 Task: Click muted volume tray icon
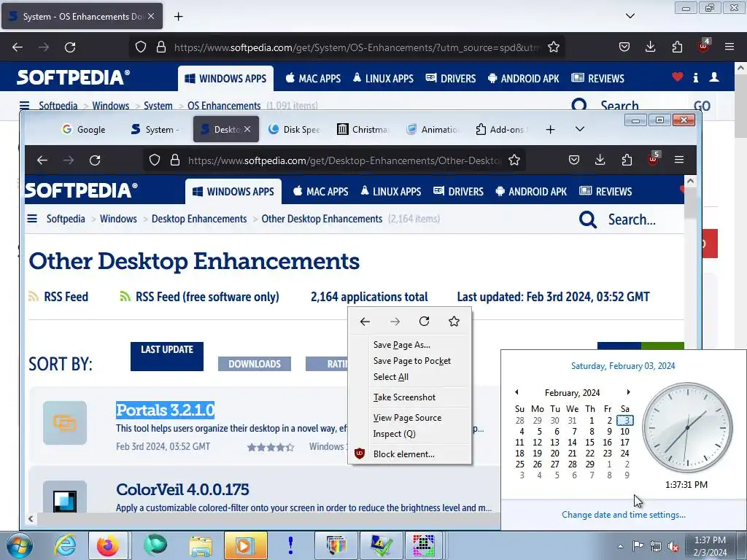click(x=673, y=546)
